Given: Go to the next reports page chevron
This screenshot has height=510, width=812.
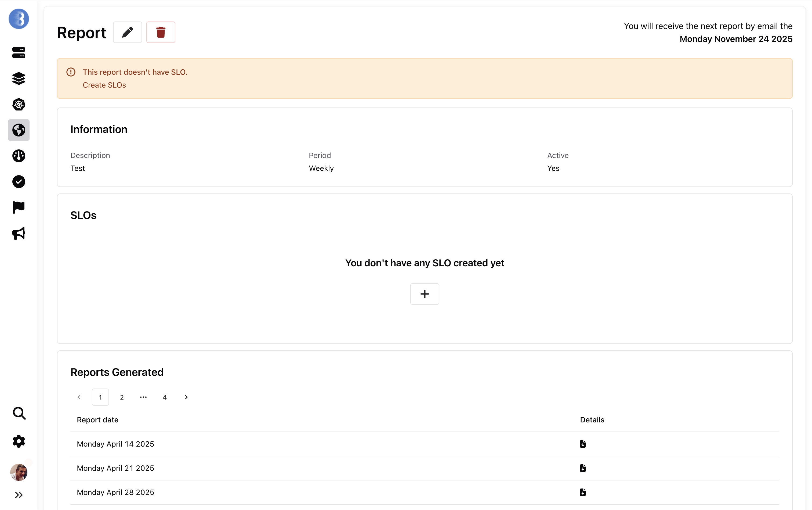Looking at the screenshot, I should [x=186, y=397].
